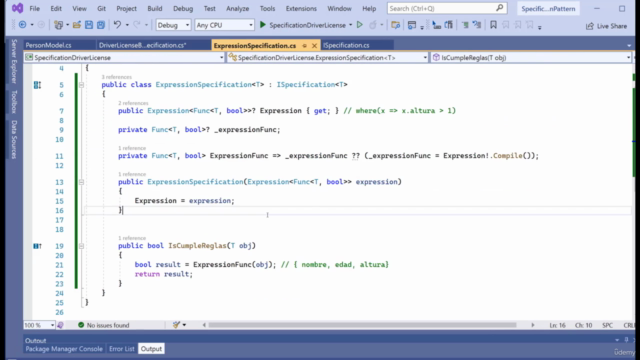Click the Hot Reload flame icon

[373, 25]
